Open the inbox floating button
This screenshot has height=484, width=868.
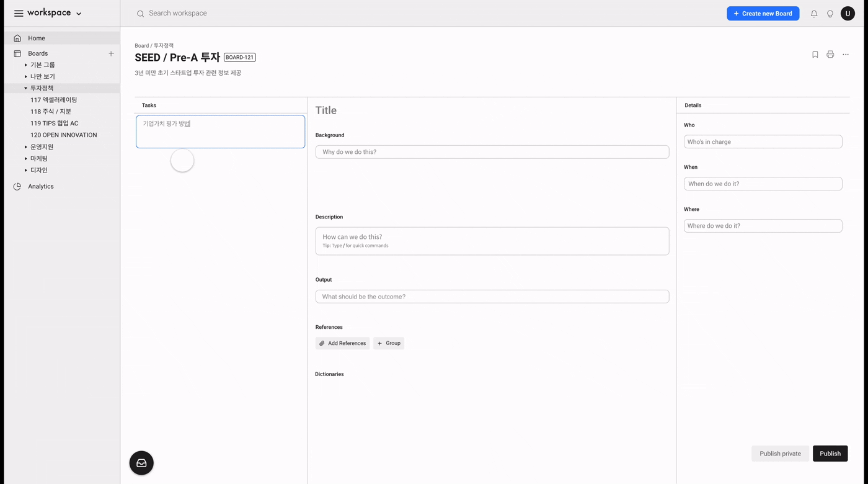[x=141, y=463]
